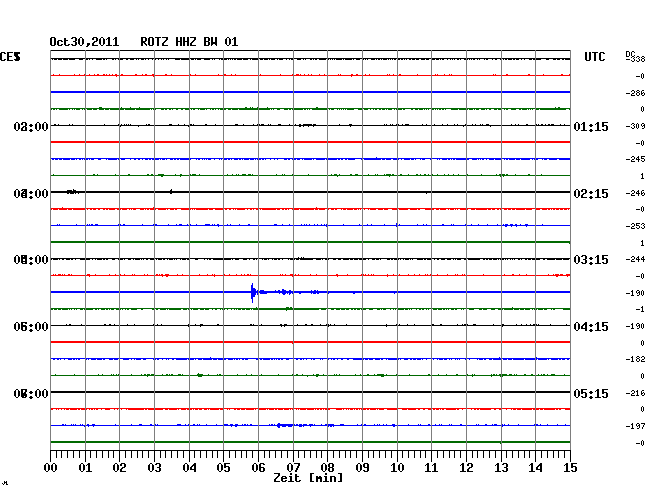The height and width of the screenshot is (494, 650).
Task: Click the earthquake spike on the blue trace
Action: [x=252, y=293]
